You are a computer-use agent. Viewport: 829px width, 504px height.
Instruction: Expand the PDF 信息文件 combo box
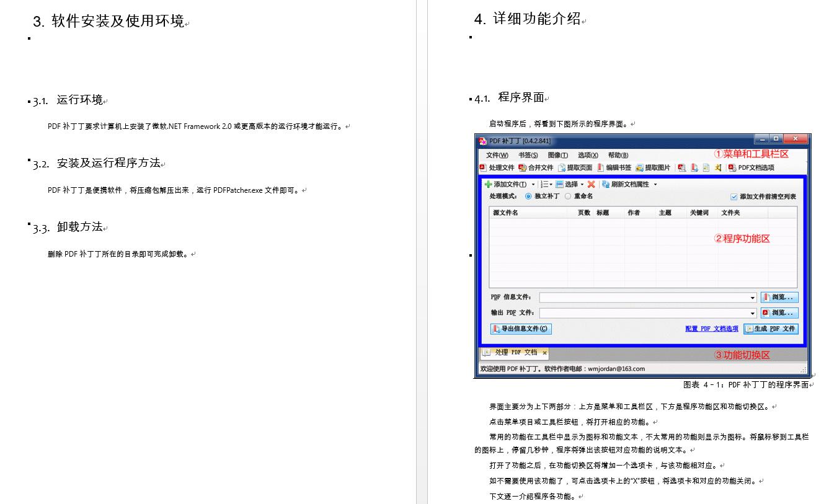(753, 297)
